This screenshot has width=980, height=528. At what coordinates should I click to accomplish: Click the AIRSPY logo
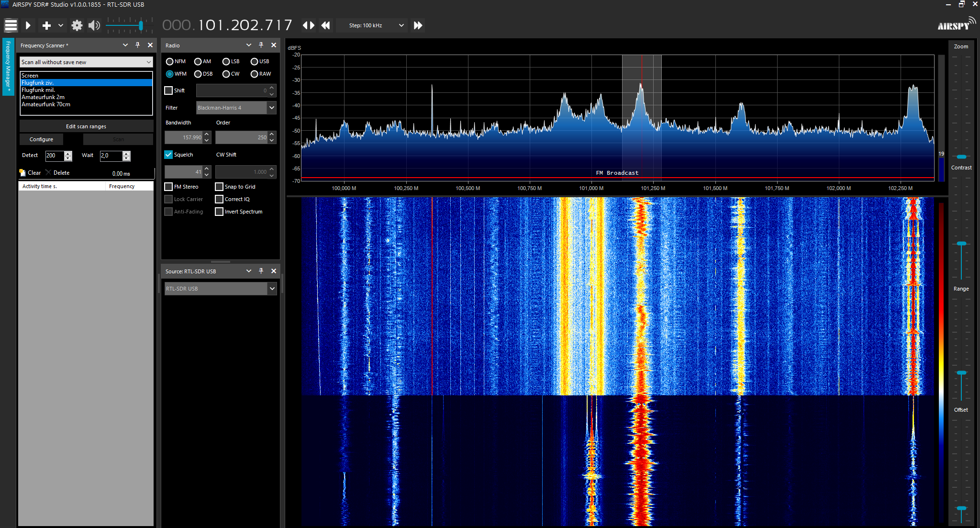(957, 24)
